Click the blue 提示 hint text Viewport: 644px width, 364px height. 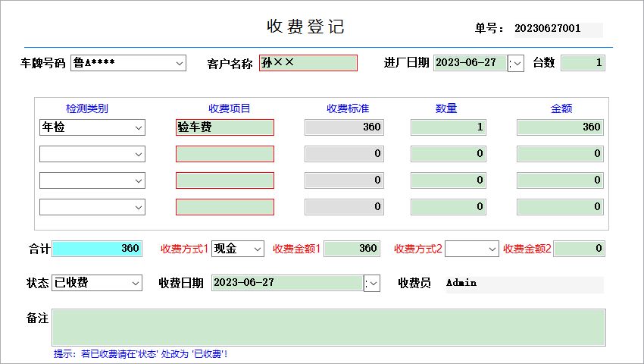(140, 353)
